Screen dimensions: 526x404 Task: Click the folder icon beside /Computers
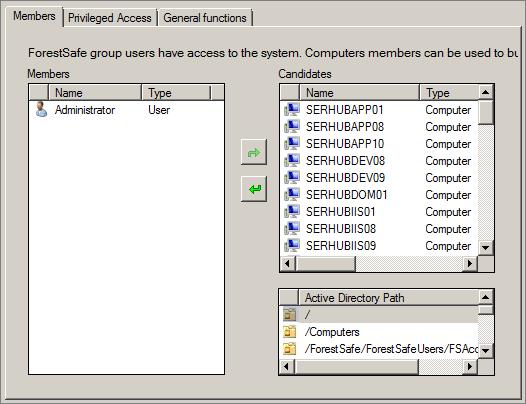coord(290,332)
